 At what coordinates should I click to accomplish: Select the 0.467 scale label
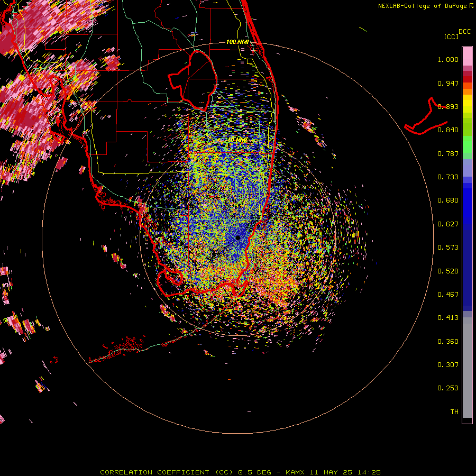point(448,295)
